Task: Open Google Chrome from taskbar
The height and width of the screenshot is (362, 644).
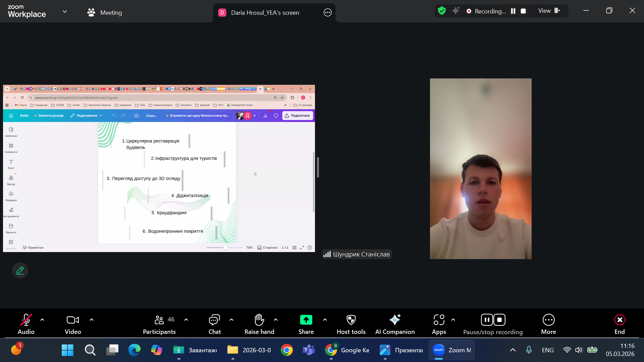Action: click(x=286, y=350)
